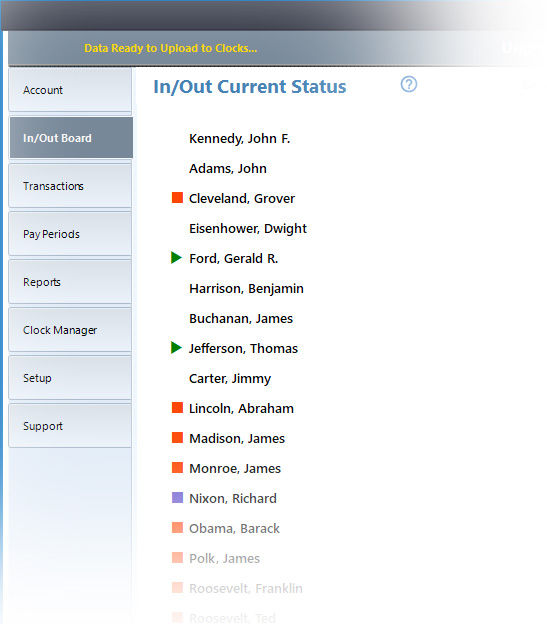The width and height of the screenshot is (547, 624).
Task: Open Pay Periods in sidebar
Action: (70, 234)
